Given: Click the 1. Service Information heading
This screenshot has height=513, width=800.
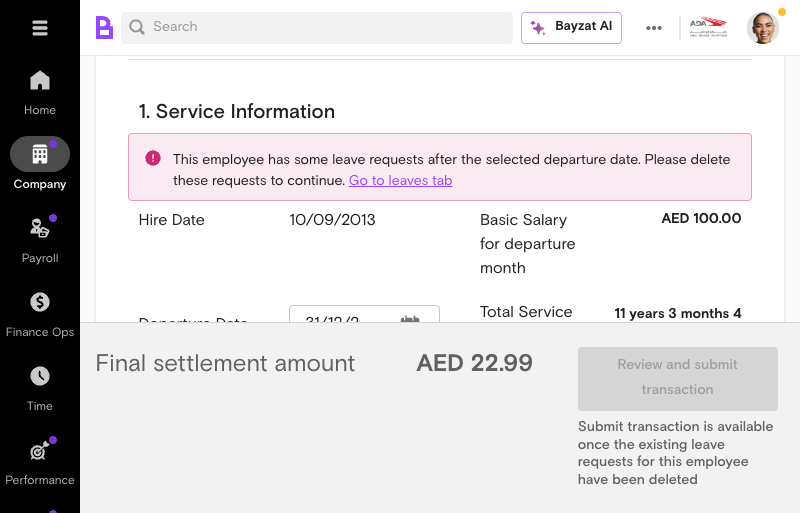Looking at the screenshot, I should (x=237, y=111).
